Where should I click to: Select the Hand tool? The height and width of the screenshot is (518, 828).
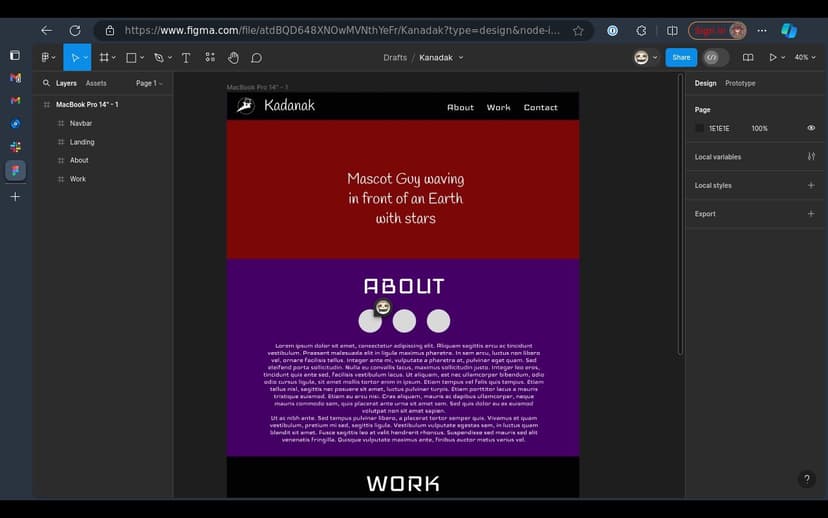tap(233, 58)
